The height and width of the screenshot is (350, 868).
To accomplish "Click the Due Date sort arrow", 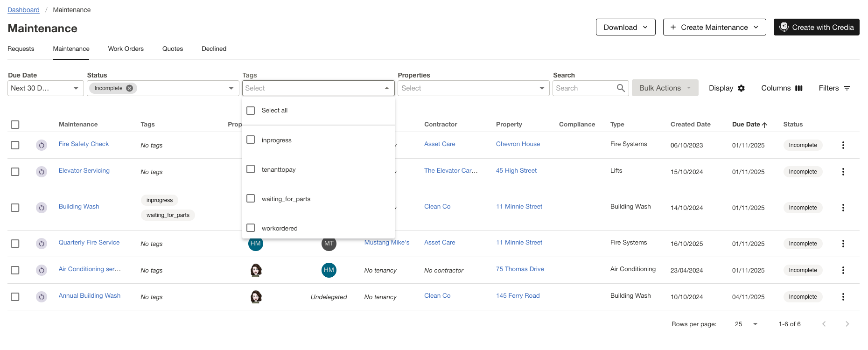I will (764, 125).
